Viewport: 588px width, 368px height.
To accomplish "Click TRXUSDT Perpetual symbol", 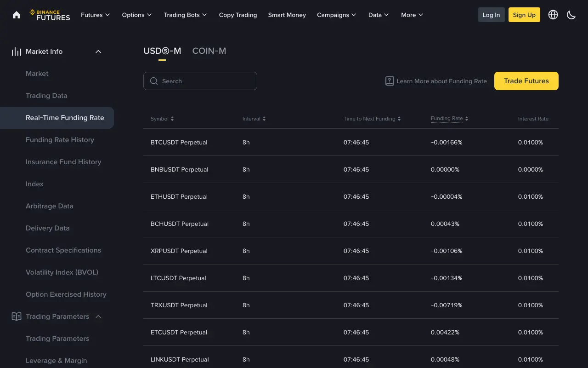I will click(x=179, y=305).
